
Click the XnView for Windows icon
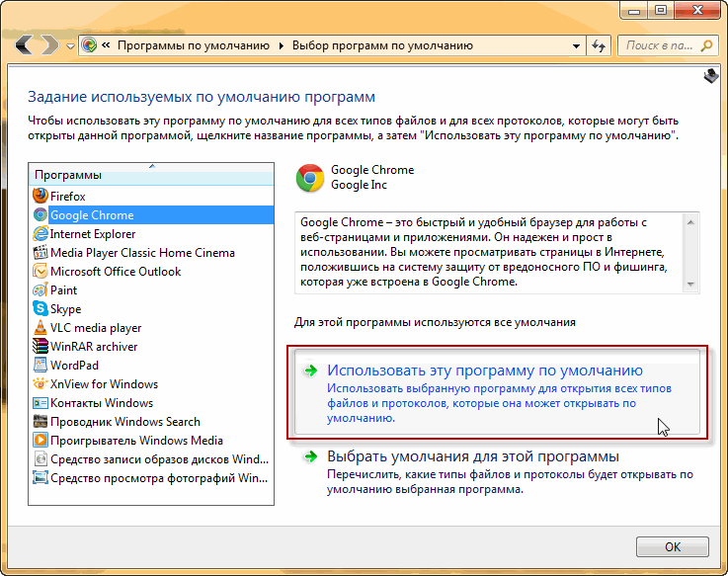(x=40, y=383)
